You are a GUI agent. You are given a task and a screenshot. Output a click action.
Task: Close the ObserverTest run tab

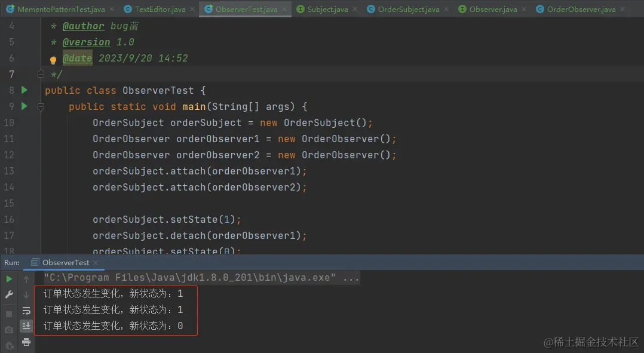coord(96,262)
